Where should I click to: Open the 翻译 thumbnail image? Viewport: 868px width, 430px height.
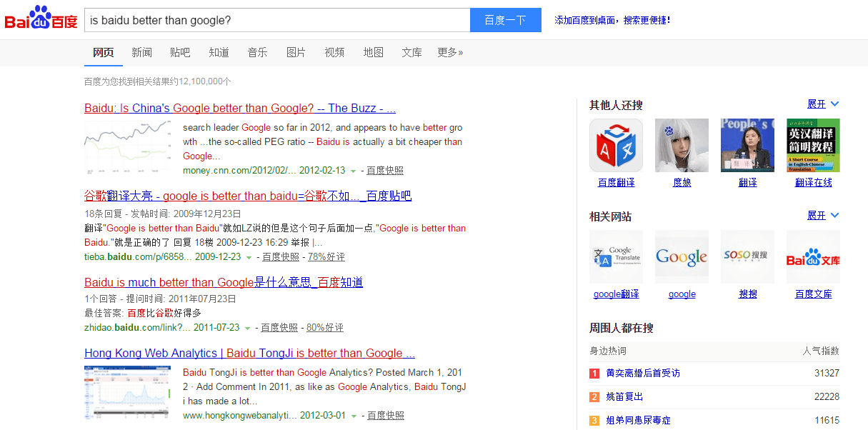(x=747, y=146)
